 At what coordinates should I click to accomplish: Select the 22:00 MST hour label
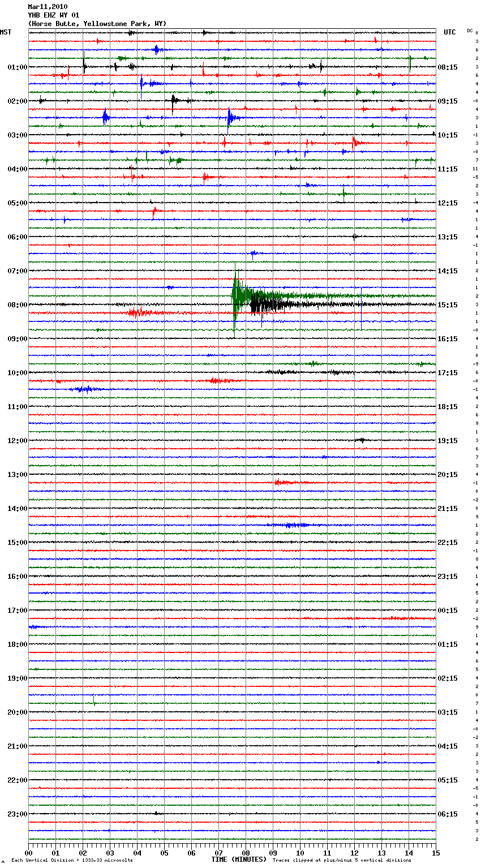(x=18, y=780)
